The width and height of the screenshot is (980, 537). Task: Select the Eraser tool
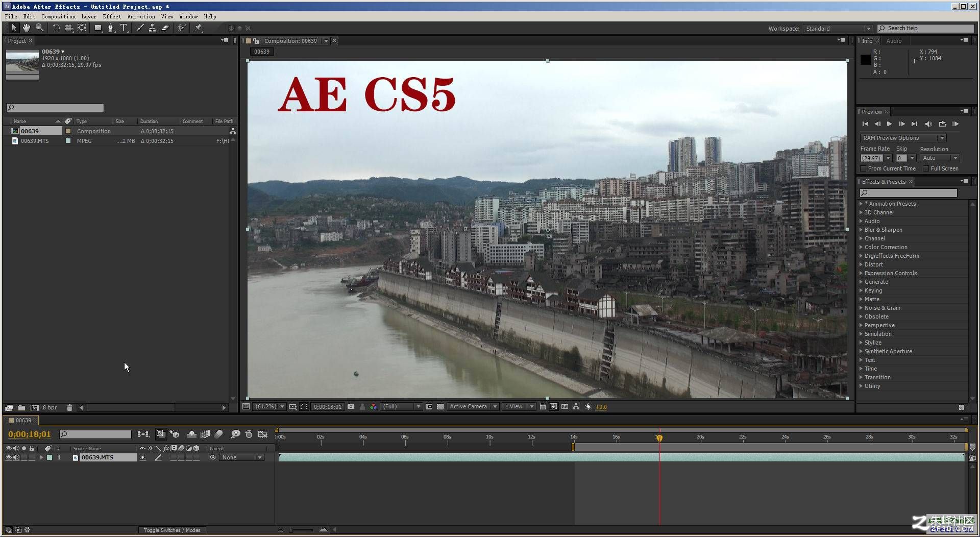point(165,28)
